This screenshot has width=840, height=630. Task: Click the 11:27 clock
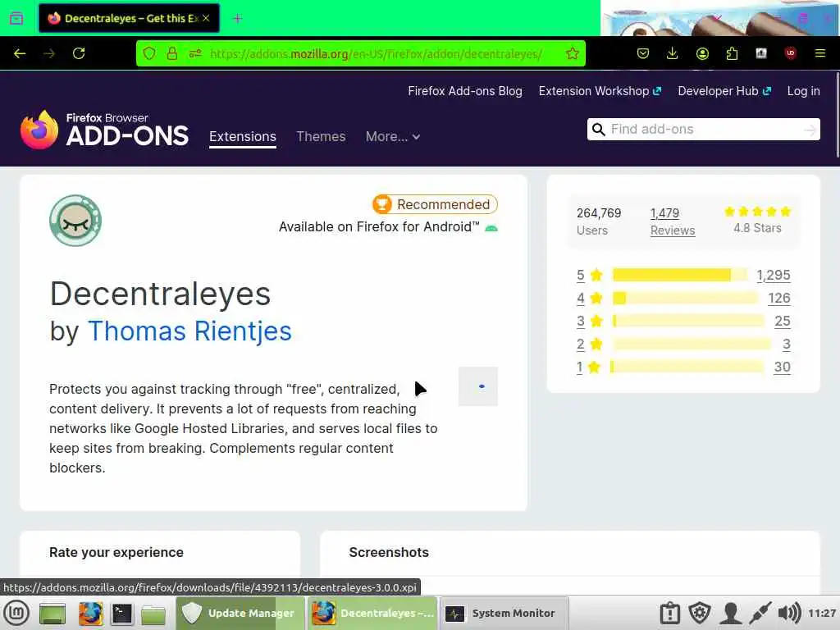822,613
